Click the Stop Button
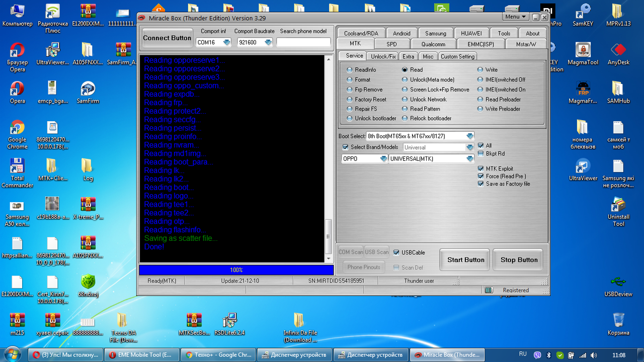The image size is (644, 362). pos(519,260)
